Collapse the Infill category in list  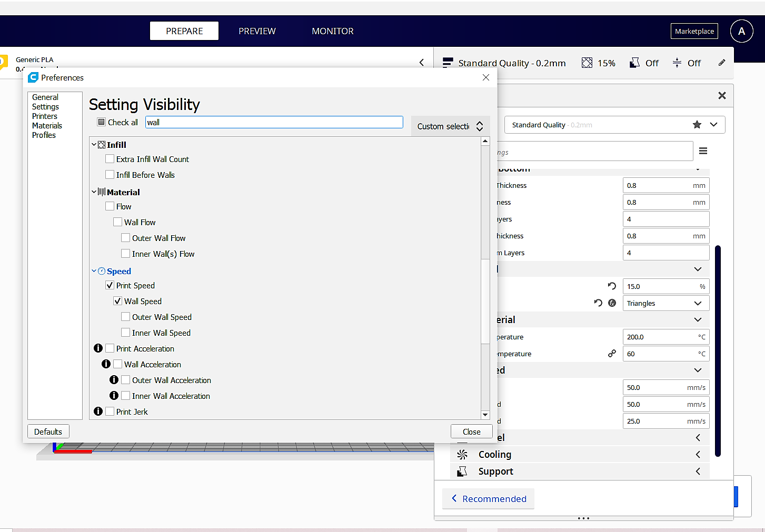94,145
